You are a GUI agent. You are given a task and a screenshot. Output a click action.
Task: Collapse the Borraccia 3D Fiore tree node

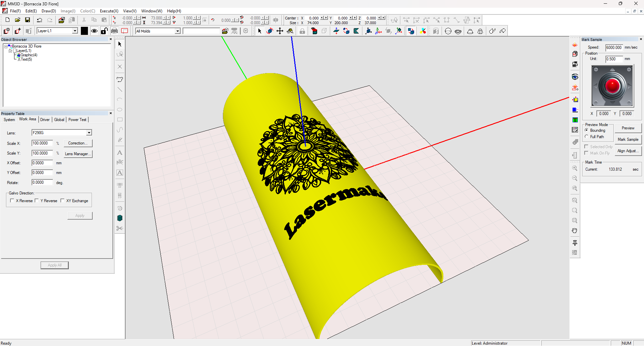[6, 47]
